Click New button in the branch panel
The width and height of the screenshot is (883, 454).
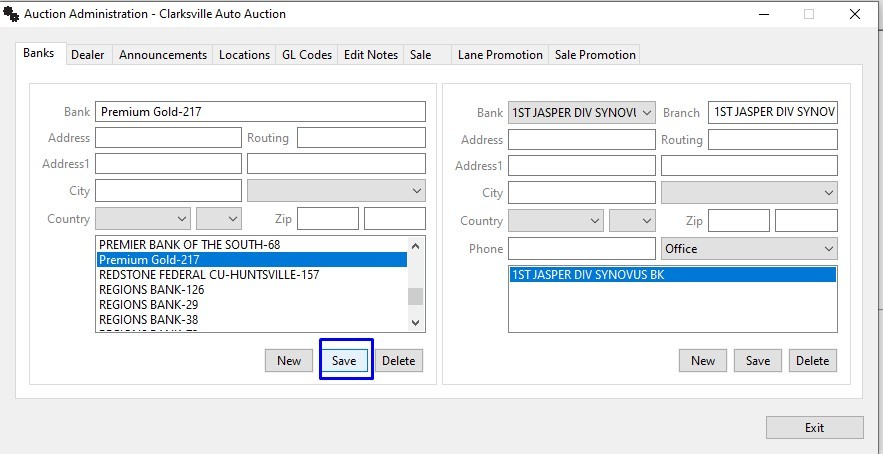pyautogui.click(x=703, y=361)
